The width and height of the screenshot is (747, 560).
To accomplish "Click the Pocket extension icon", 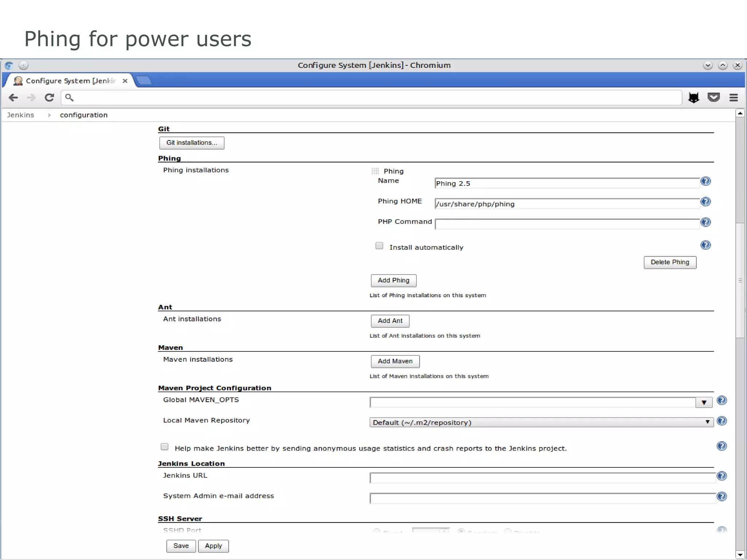I will pos(713,97).
